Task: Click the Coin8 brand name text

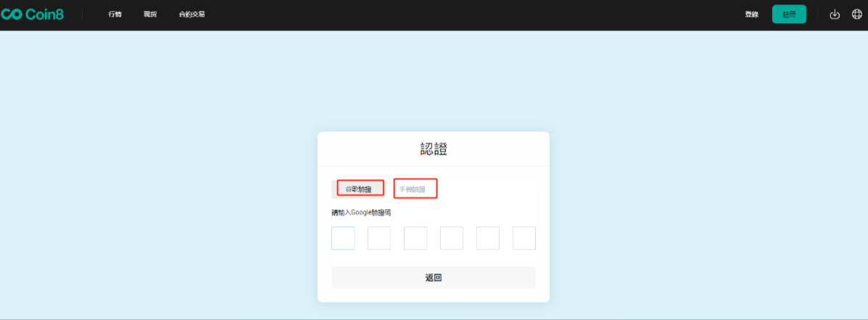Action: [45, 15]
